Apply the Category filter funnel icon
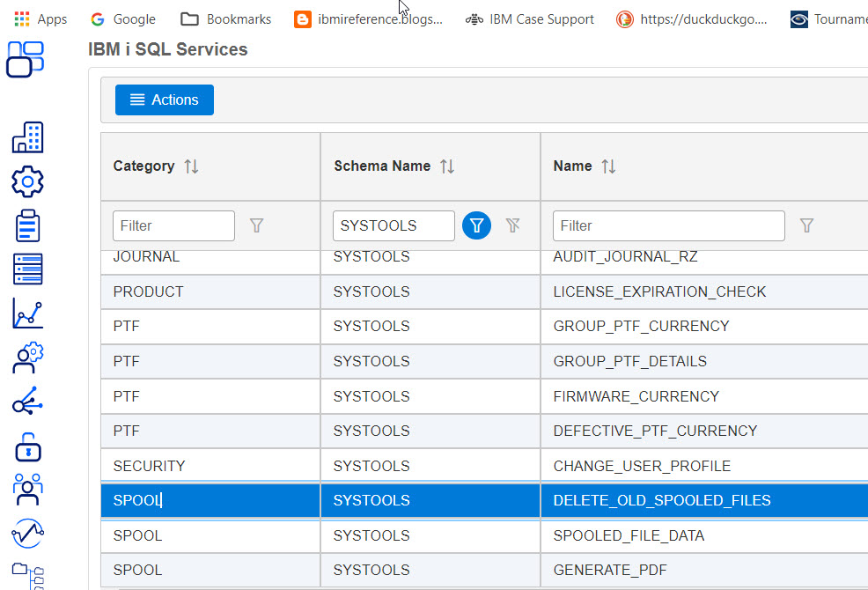Screen dimensions: 868x590 coord(256,225)
